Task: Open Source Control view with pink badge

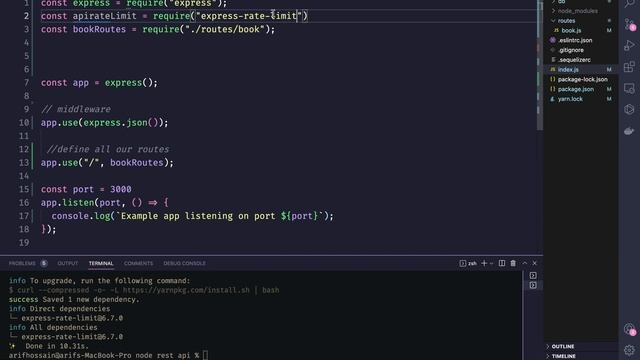Action: 629,24
